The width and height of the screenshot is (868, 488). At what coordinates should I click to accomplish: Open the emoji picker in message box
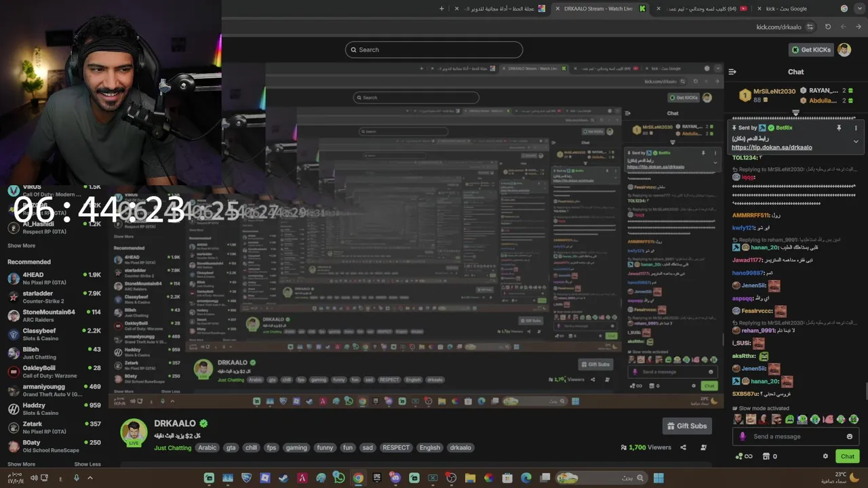[x=849, y=436]
